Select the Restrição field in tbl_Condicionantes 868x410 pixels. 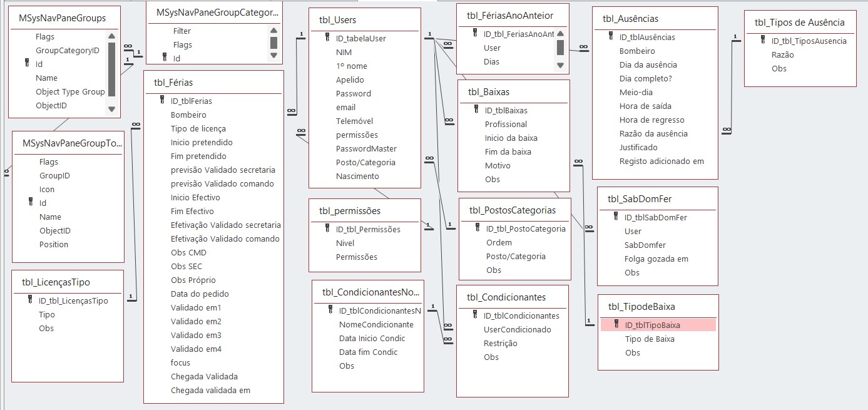point(500,343)
